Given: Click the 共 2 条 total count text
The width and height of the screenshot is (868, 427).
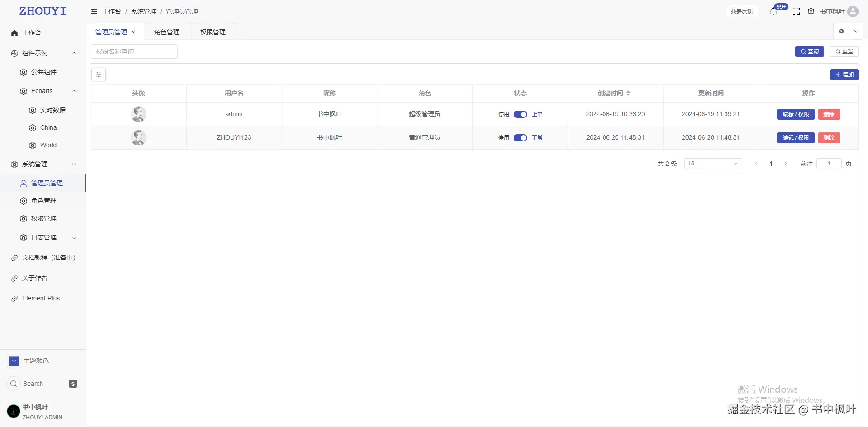Looking at the screenshot, I should [x=667, y=164].
